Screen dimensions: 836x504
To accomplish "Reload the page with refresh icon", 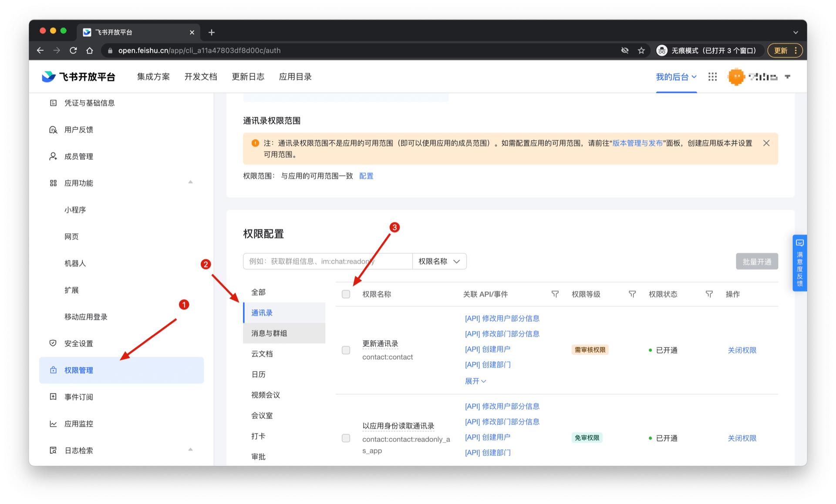I will [73, 50].
